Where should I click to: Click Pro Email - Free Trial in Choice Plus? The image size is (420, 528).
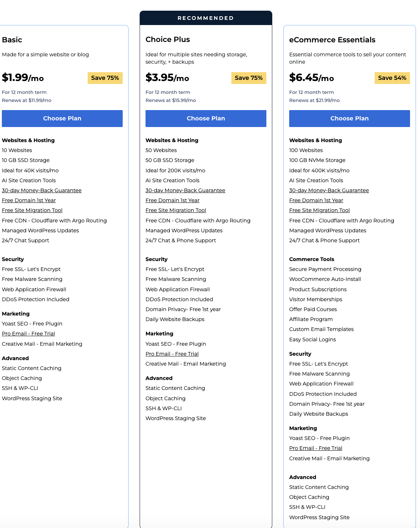click(x=172, y=354)
